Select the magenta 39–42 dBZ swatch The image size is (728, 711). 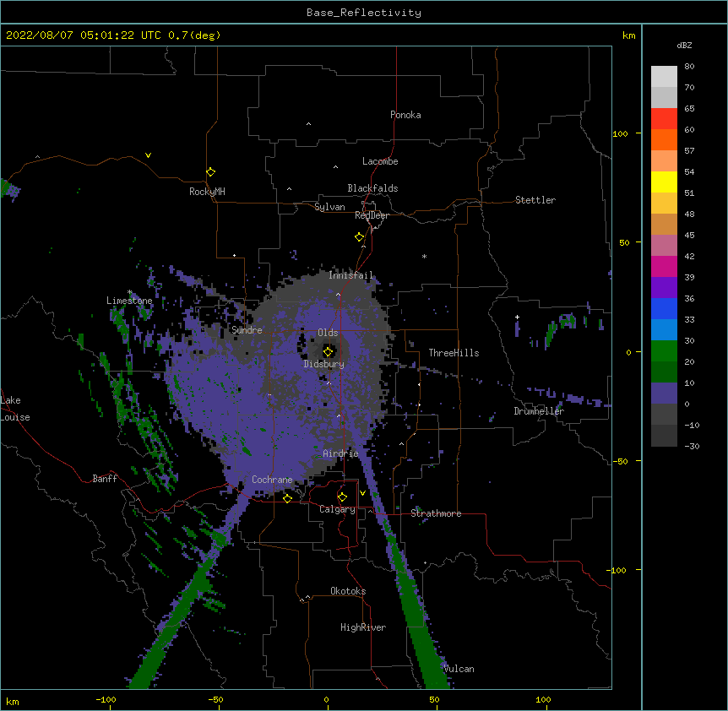click(x=664, y=266)
